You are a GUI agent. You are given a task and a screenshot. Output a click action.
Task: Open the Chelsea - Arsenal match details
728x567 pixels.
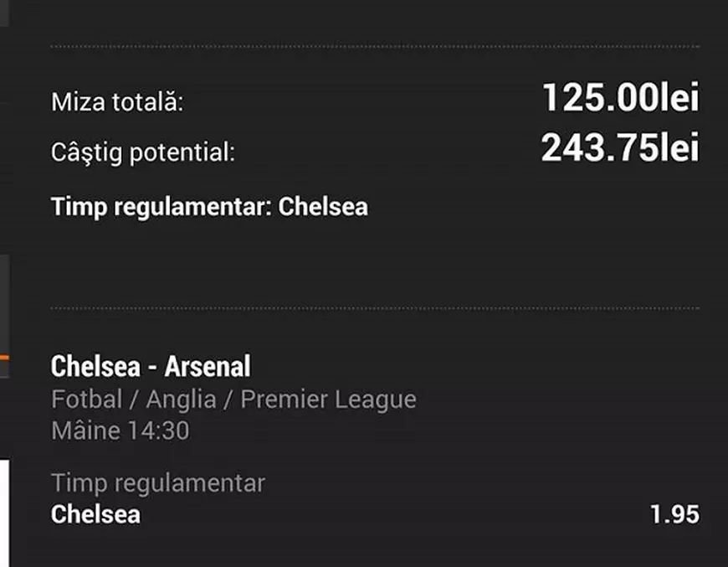pyautogui.click(x=151, y=366)
